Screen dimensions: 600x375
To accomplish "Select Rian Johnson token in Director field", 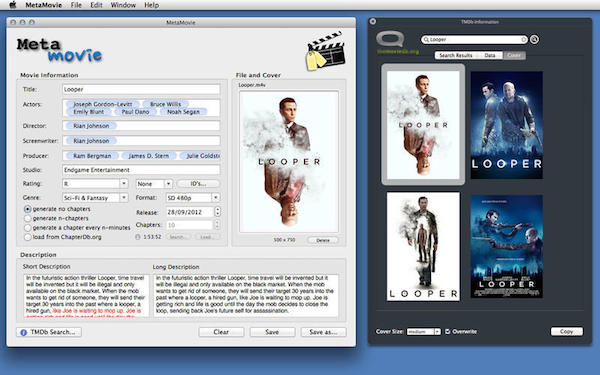I will coord(91,126).
